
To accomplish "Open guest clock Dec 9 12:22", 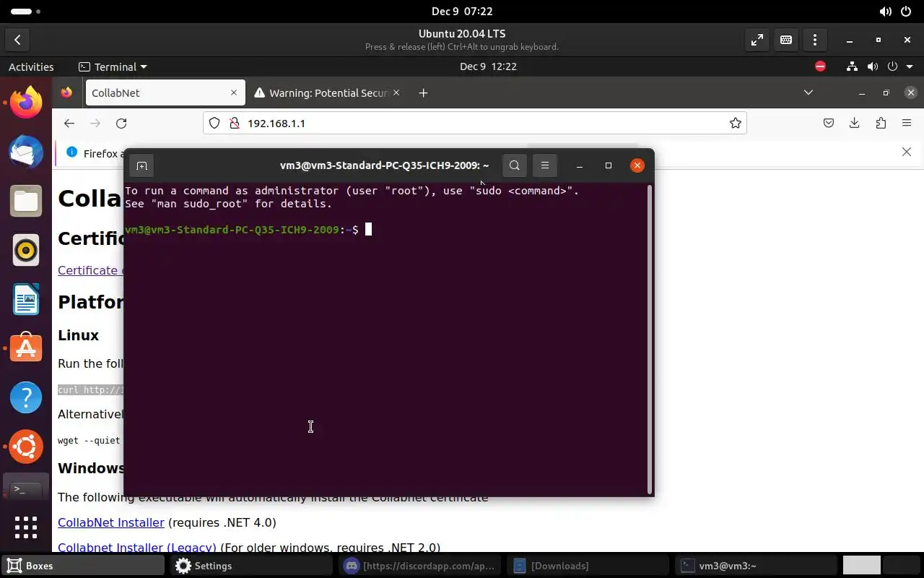I will 488,66.
